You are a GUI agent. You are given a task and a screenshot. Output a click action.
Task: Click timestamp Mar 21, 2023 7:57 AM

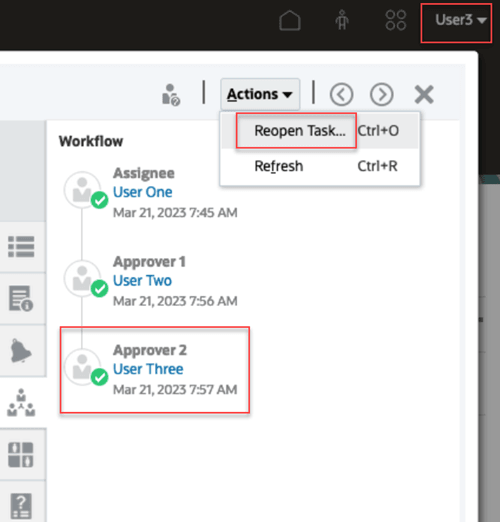(x=175, y=389)
